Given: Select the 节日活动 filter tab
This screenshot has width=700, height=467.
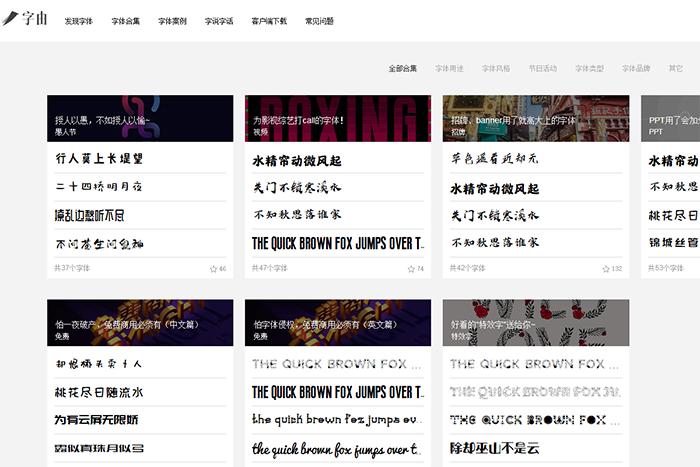Looking at the screenshot, I should pyautogui.click(x=543, y=68).
